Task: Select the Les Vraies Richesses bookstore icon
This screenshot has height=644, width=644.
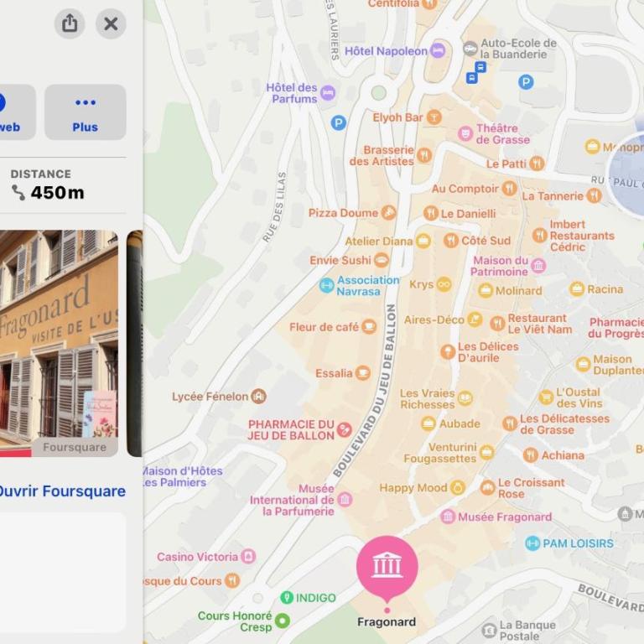Action: tap(465, 398)
